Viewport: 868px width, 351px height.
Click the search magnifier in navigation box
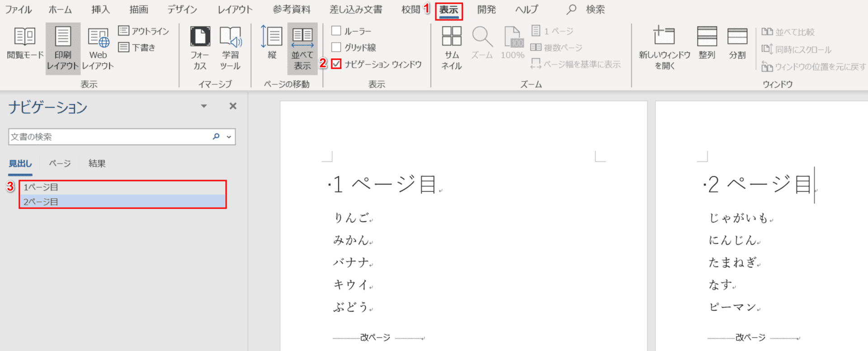pos(216,137)
